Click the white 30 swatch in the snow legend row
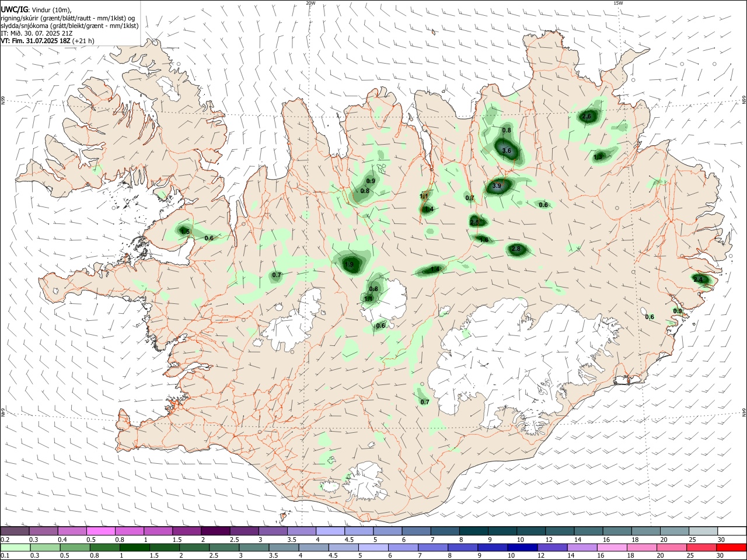Image resolution: width=747 pixels, height=560 pixels. tap(731, 531)
